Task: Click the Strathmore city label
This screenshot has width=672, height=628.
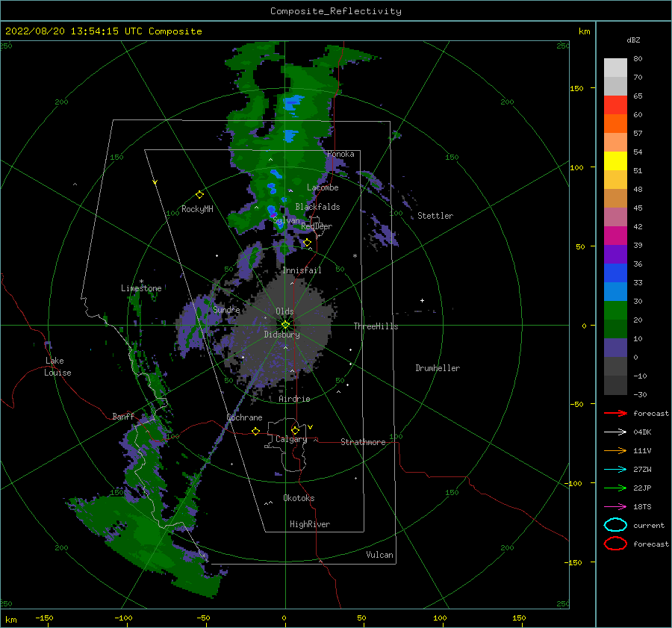Action: pyautogui.click(x=363, y=442)
